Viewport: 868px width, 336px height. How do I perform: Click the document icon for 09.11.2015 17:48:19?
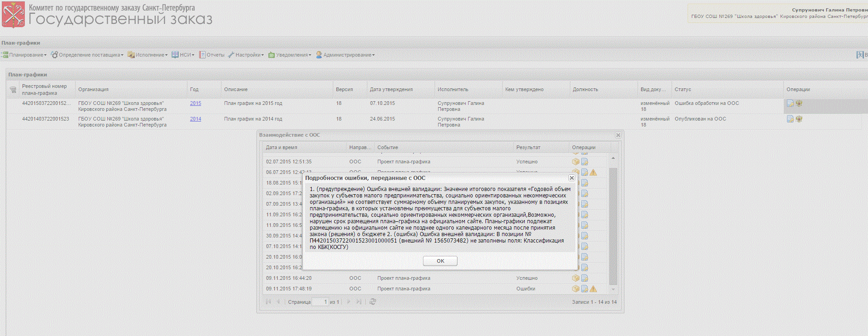point(584,289)
